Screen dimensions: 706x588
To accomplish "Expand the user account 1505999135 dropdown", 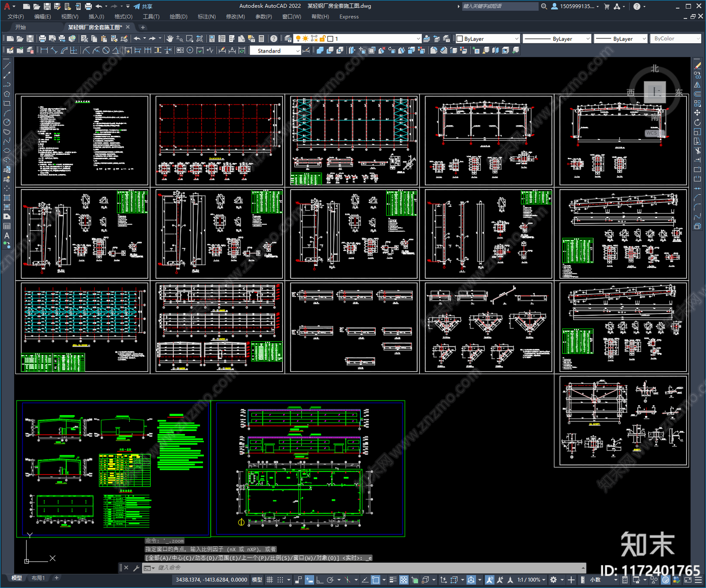I will click(x=576, y=6).
